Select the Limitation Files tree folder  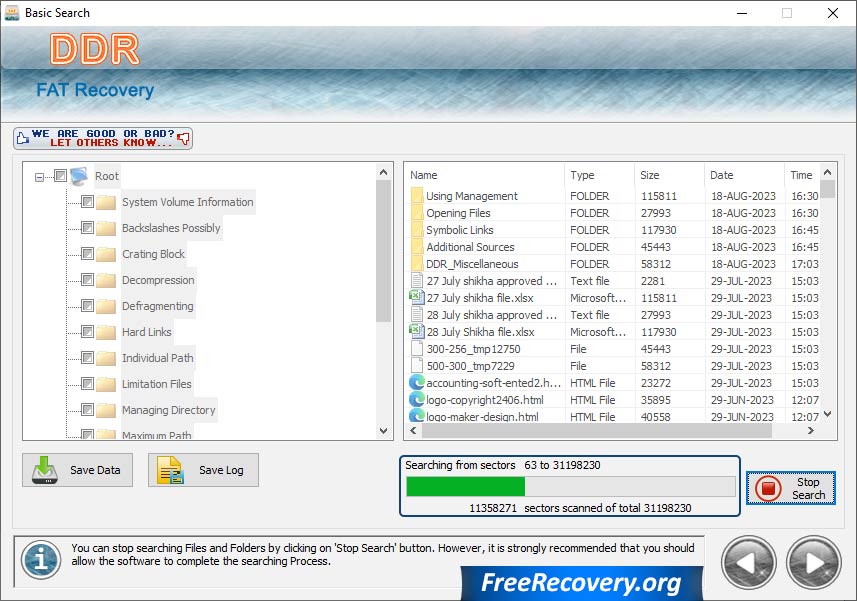pos(156,384)
